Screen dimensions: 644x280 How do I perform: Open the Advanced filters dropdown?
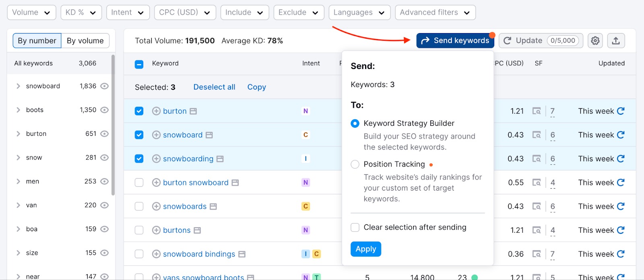coord(435,12)
